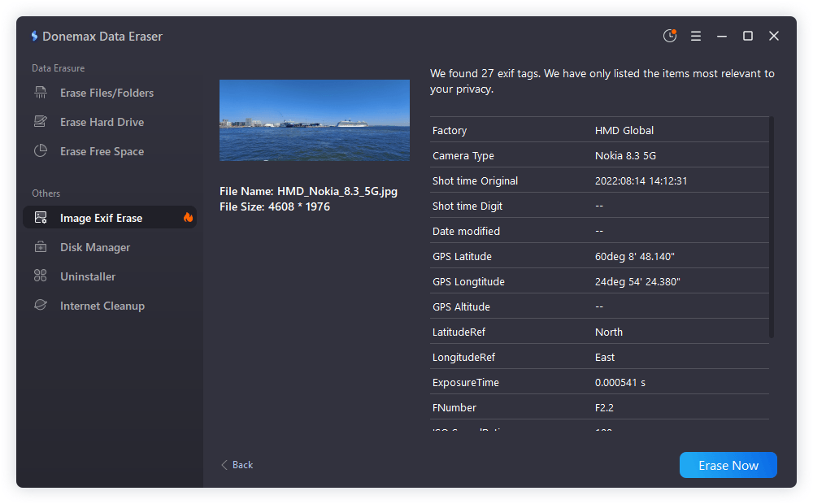The width and height of the screenshot is (813, 504).
Task: Select Image Exif Erase in sidebar
Action: pyautogui.click(x=110, y=218)
